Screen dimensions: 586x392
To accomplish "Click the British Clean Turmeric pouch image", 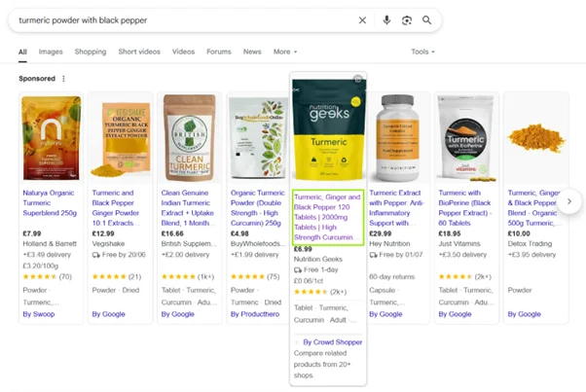I will point(190,138).
